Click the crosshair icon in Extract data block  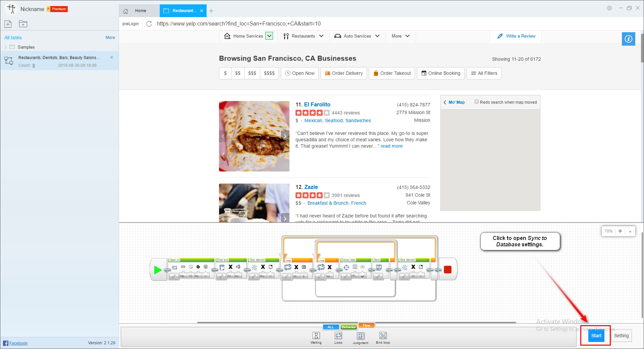346,267
